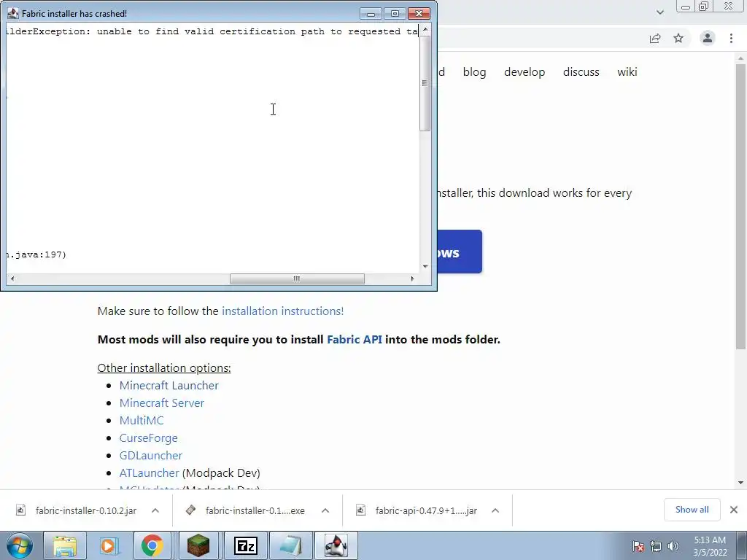The height and width of the screenshot is (560, 747).
Task: Open the Fabric API link
Action: [x=355, y=340]
